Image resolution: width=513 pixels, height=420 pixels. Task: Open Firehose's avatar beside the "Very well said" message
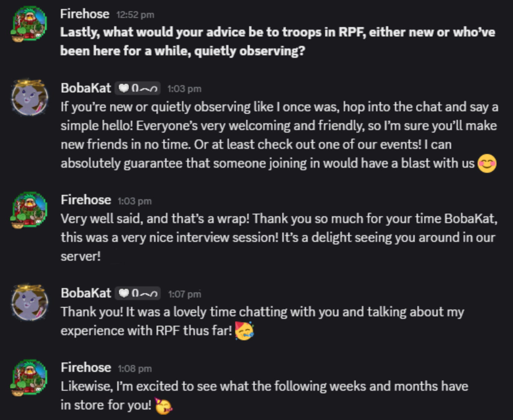(29, 210)
